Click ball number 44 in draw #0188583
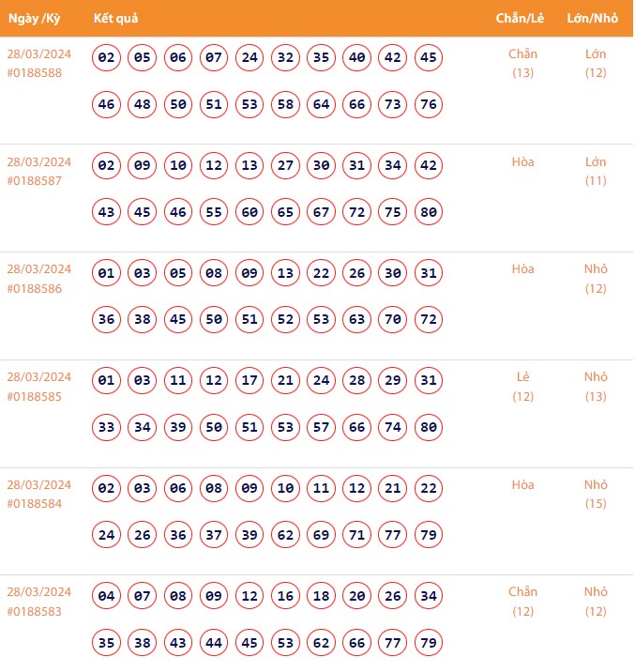Screen dimensions: 635x672 214,643
